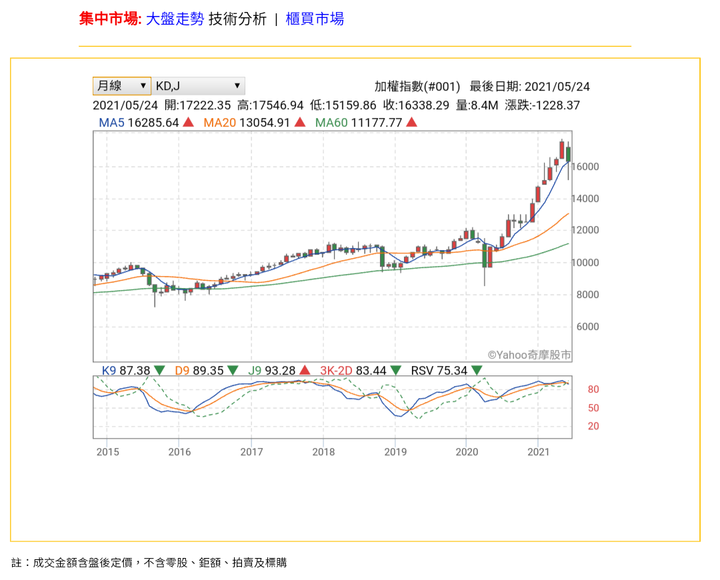720x580 pixels.
Task: Click the MA5 16285.64 value
Action: point(139,123)
